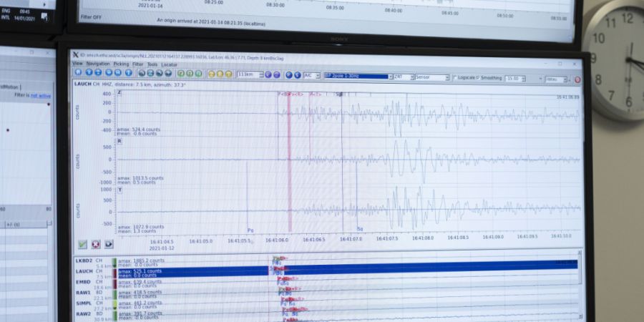Click the red circle icon at toolbar end

click(x=577, y=79)
